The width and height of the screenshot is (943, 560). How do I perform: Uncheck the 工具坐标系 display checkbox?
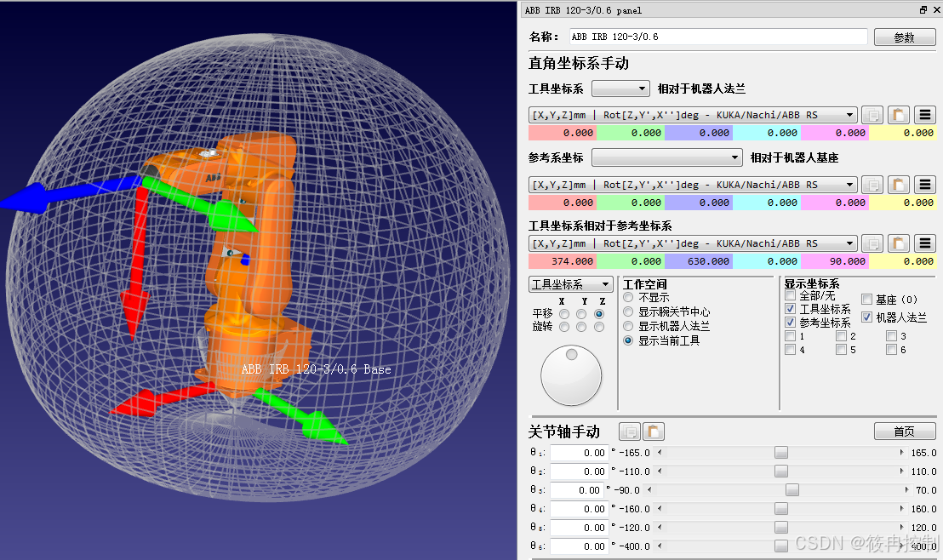point(791,309)
